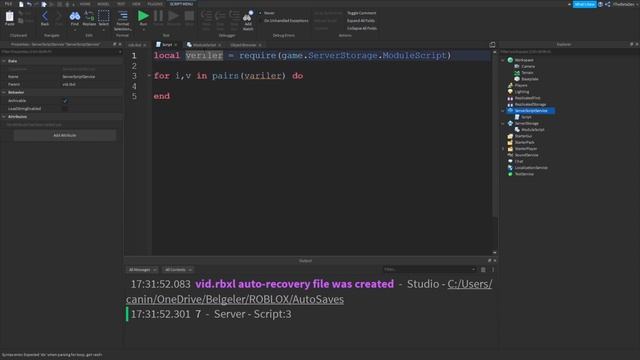The width and height of the screenshot is (640, 360).
Task: Collapse the ServerStorage tree node
Action: 503,123
